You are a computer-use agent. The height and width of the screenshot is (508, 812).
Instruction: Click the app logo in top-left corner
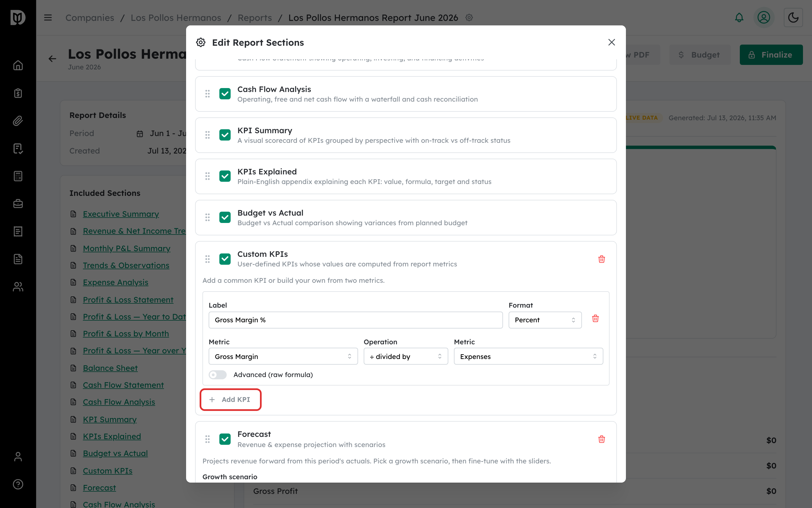pyautogui.click(x=18, y=17)
